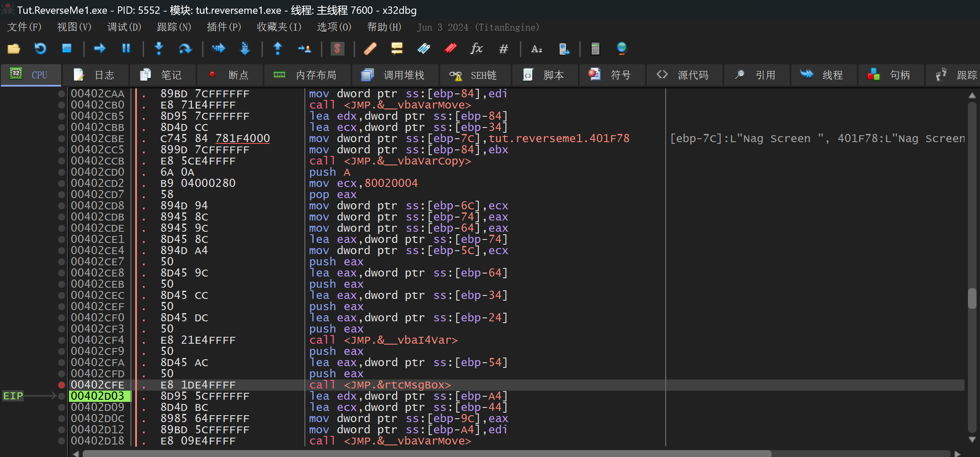Image resolution: width=980 pixels, height=457 pixels.
Task: Expand the 插件(P) plugins menu
Action: [224, 27]
